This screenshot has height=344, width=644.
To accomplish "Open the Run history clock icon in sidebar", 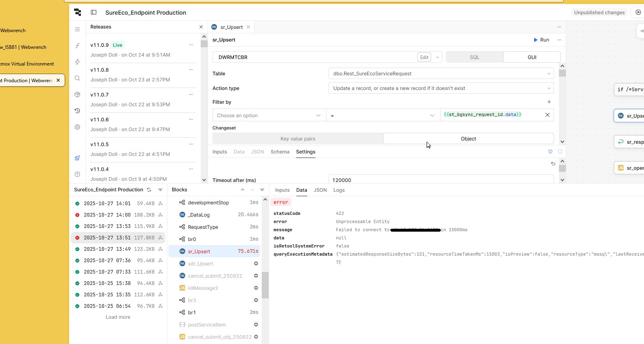I will point(77,111).
